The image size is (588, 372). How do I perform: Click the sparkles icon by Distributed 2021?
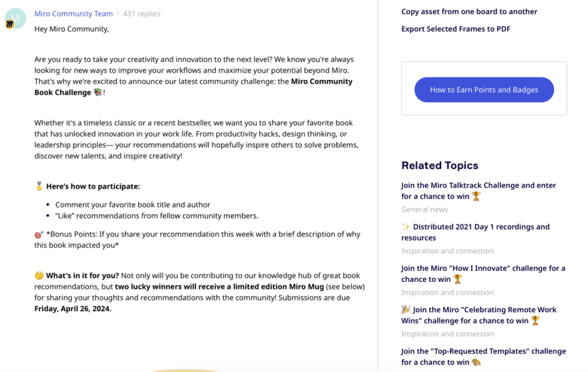406,227
